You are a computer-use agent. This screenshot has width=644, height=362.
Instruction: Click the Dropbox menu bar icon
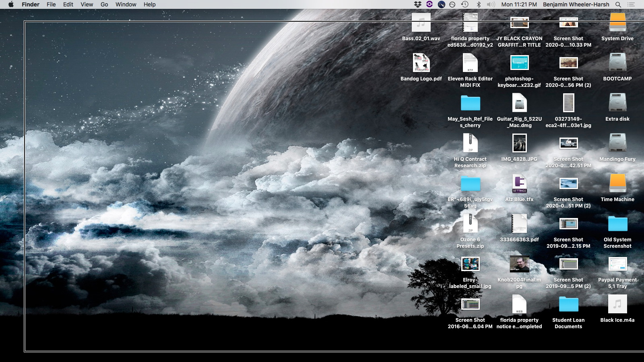(x=418, y=4)
